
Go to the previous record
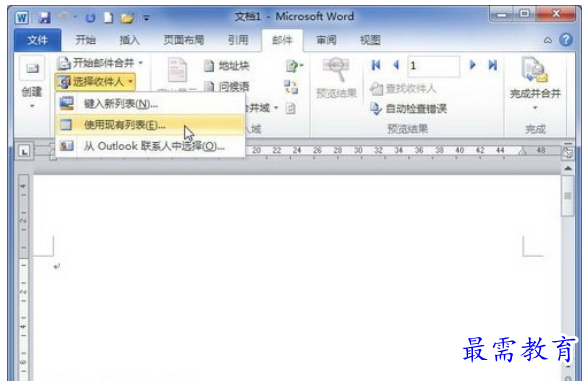click(396, 66)
